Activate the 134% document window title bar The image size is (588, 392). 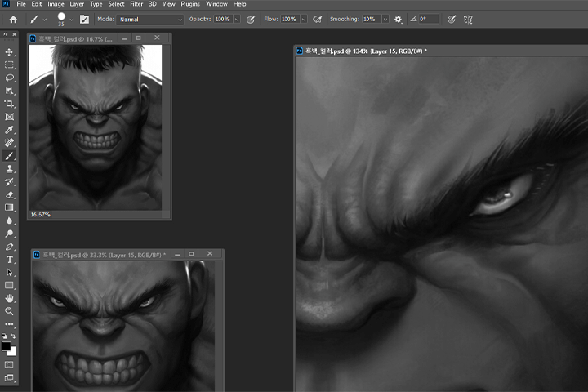coord(441,51)
